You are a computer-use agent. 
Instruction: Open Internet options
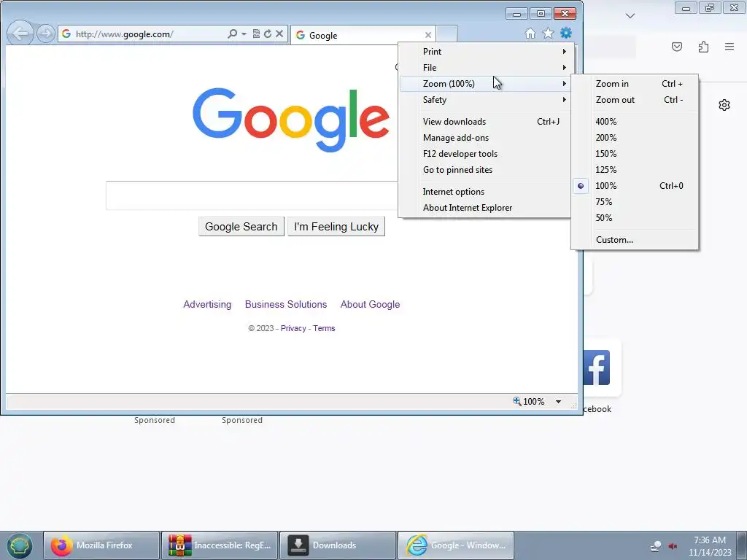487,192
